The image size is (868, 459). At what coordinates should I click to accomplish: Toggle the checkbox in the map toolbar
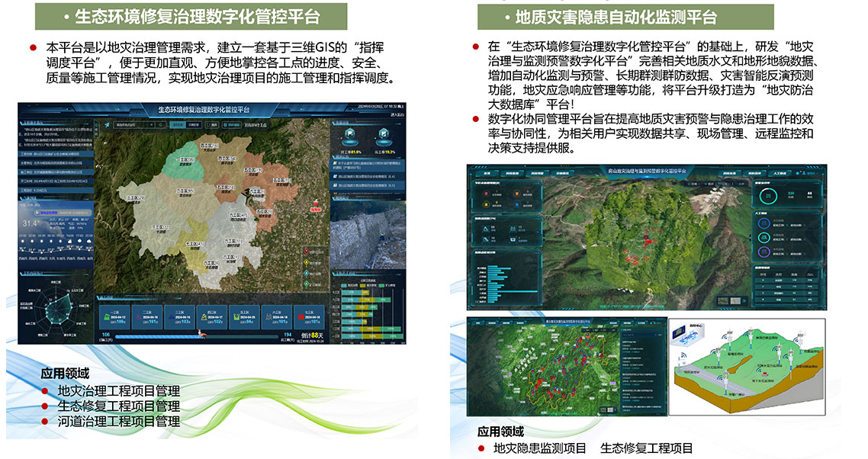(207, 124)
